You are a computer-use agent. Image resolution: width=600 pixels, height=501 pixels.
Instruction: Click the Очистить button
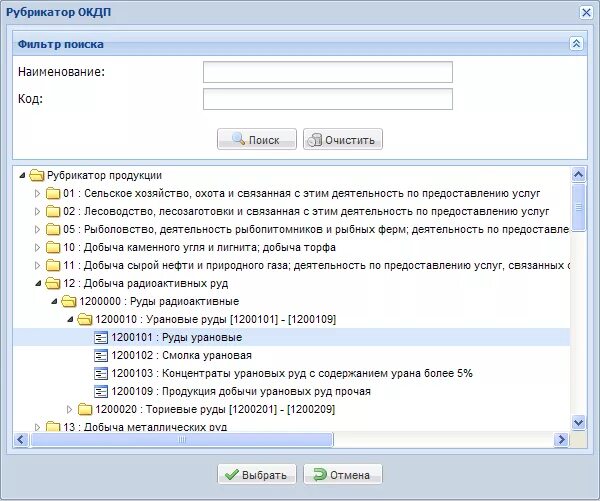point(343,139)
